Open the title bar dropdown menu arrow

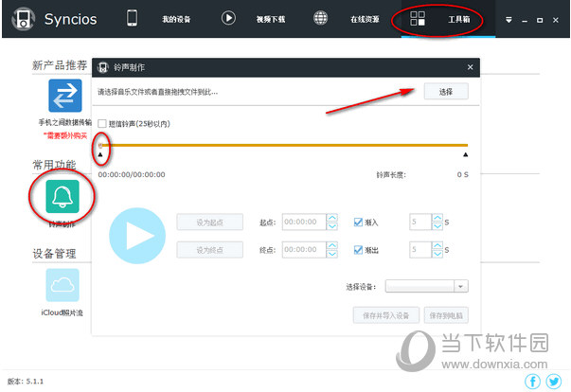509,20
